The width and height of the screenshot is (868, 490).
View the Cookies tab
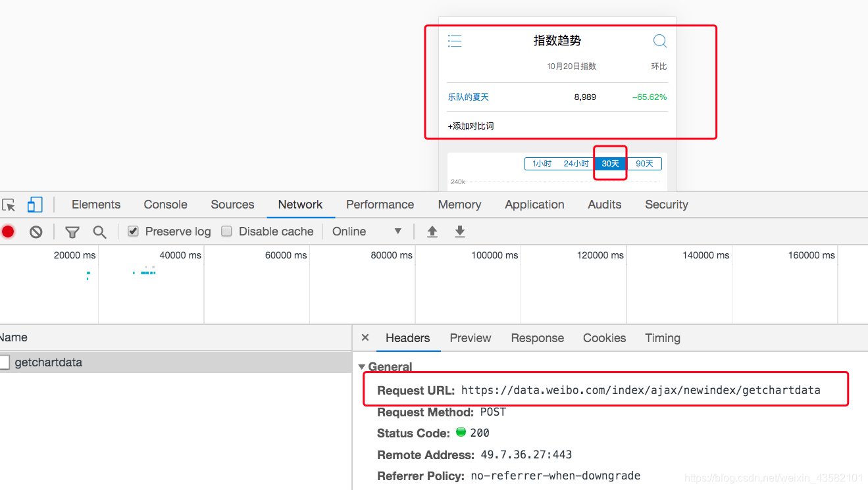click(604, 338)
